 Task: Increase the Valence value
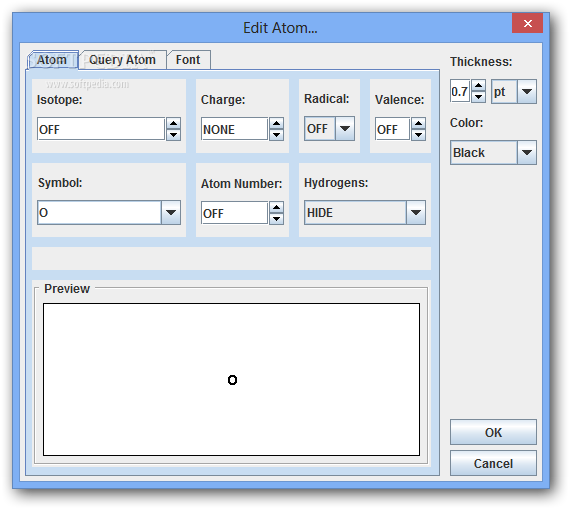[x=418, y=124]
